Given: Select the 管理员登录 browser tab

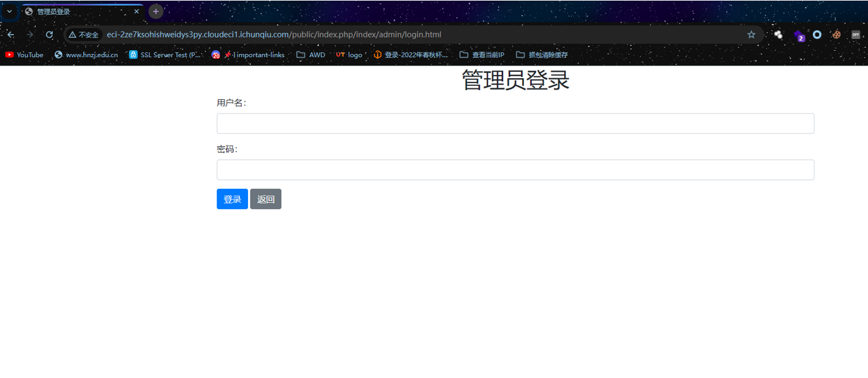Looking at the screenshot, I should click(x=82, y=11).
